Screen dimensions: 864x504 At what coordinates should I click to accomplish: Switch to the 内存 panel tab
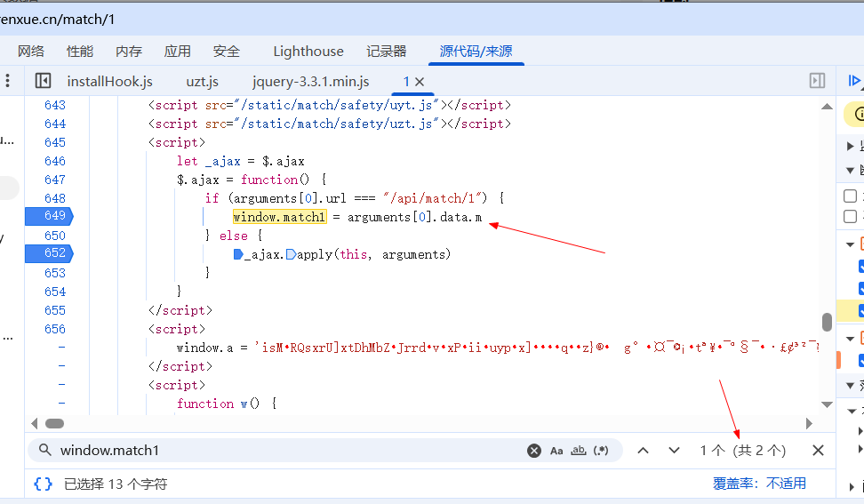[129, 52]
